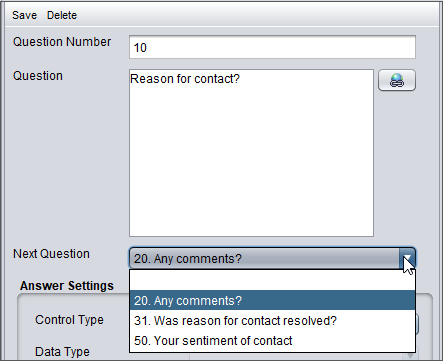Click the Answer Settings section heading
443x361 pixels.
(67, 286)
